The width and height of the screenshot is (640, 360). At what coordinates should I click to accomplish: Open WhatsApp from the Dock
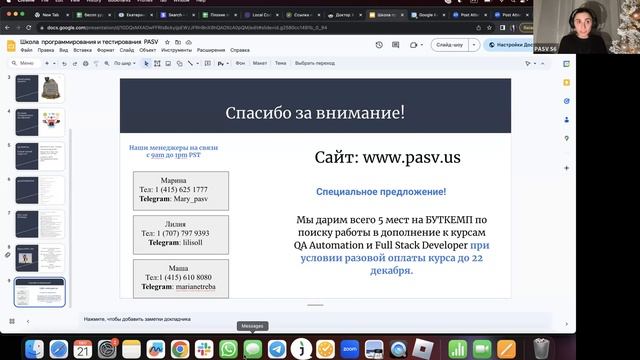pyautogui.click(x=228, y=349)
